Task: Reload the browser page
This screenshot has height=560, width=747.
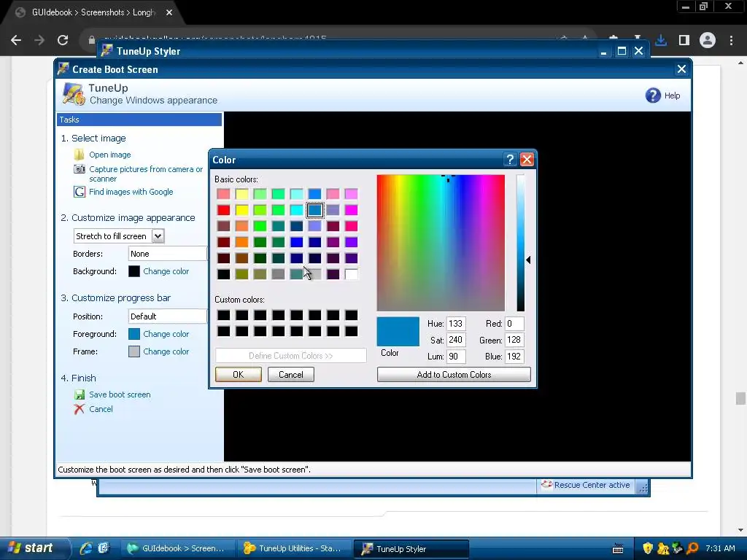Action: [x=63, y=40]
